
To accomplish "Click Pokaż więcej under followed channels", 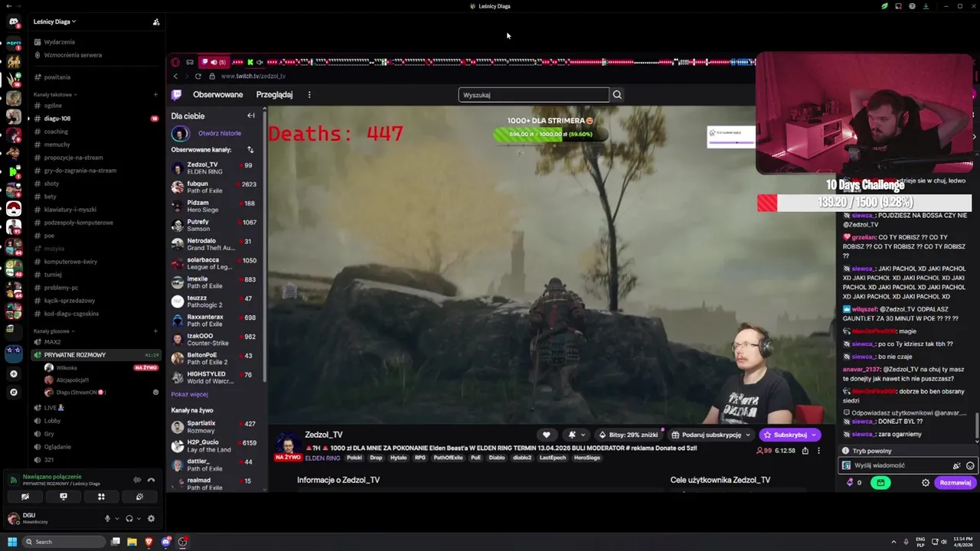I will (x=190, y=394).
